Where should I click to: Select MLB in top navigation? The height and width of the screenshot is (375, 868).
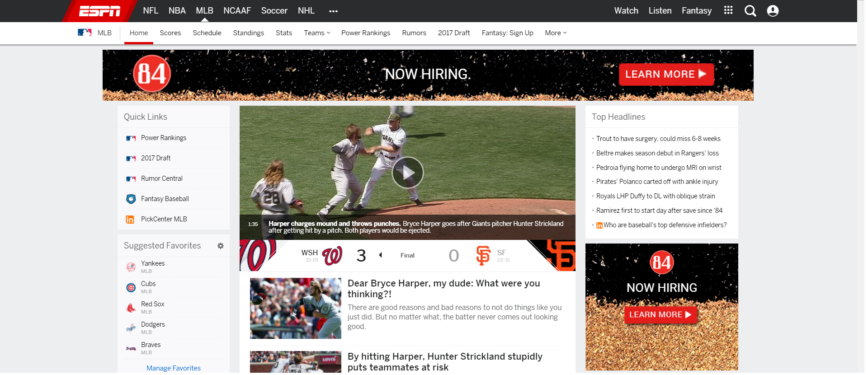click(204, 11)
